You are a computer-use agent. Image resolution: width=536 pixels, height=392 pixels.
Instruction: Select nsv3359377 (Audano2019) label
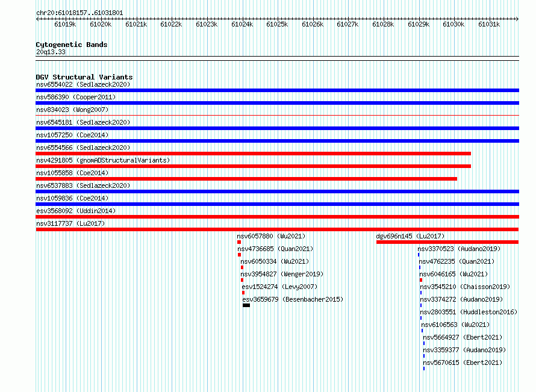(464, 350)
